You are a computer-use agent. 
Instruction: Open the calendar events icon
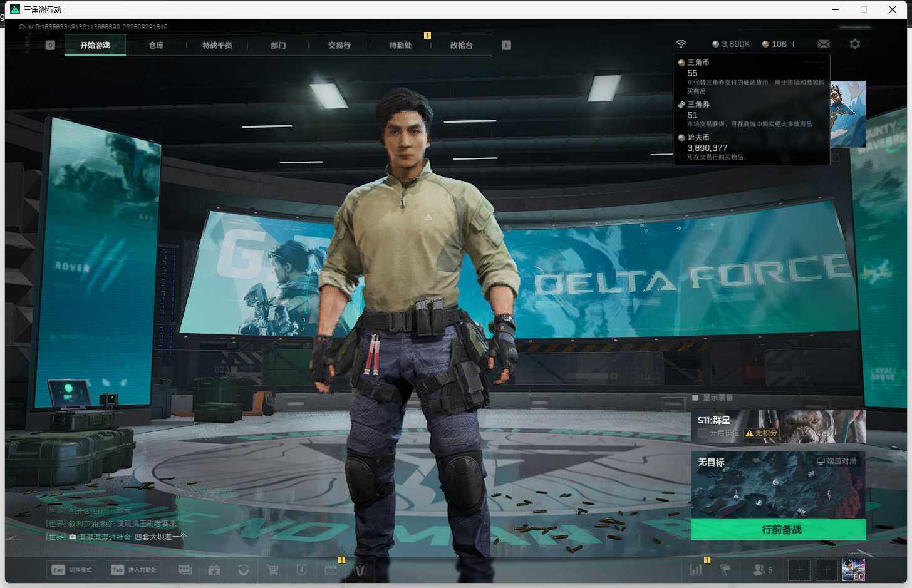pyautogui.click(x=331, y=570)
